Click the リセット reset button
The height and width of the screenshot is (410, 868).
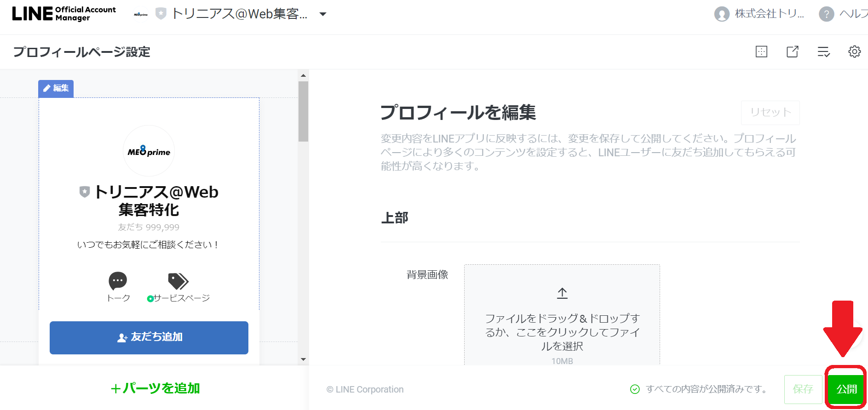(770, 113)
